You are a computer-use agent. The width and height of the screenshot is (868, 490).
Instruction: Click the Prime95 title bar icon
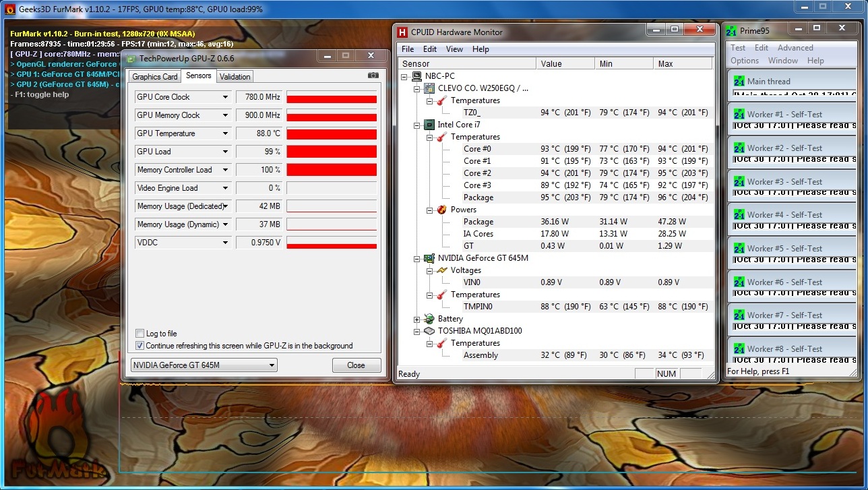click(731, 30)
